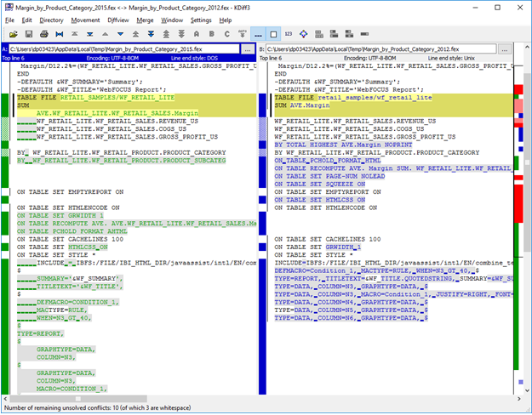Go to next conflict double-down arrow
Screen dimensions: 532x415
150,34
